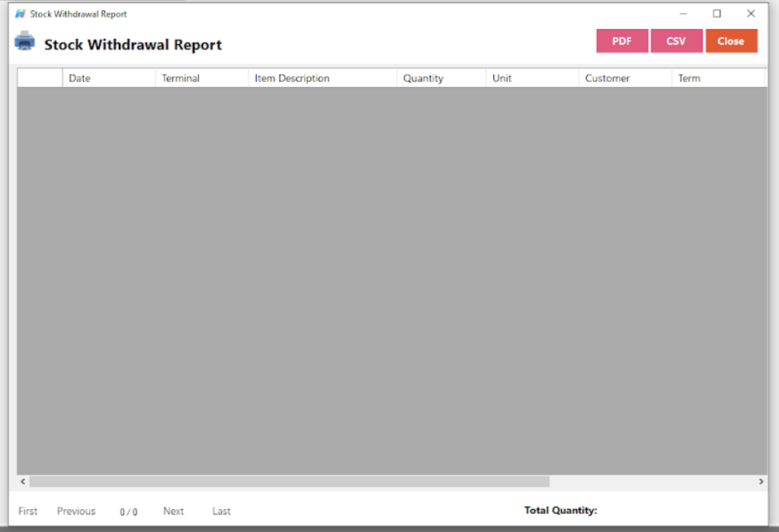Click the horizontal scrollbar thumb
This screenshot has height=532, width=779.
[x=290, y=482]
